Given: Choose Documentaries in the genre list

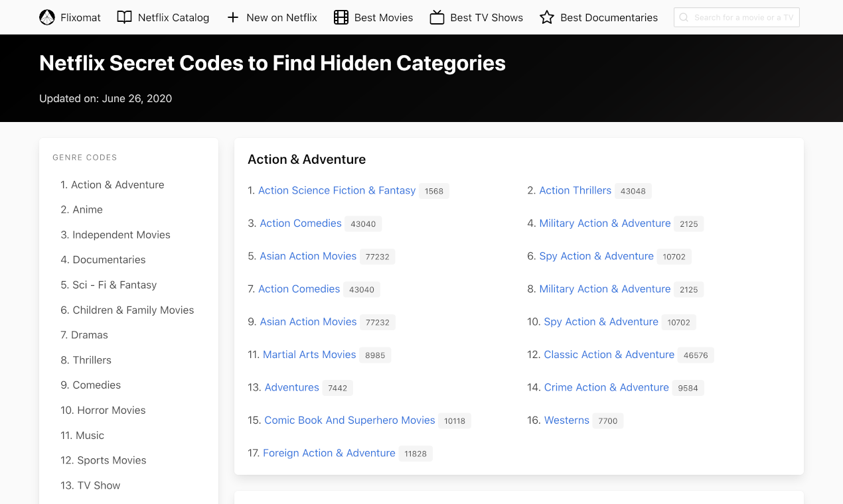Looking at the screenshot, I should [110, 259].
